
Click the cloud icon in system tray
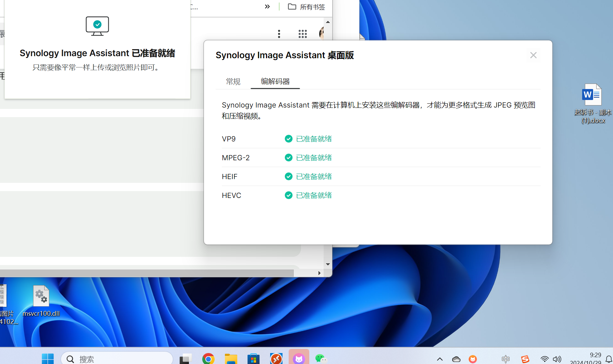[456, 359]
